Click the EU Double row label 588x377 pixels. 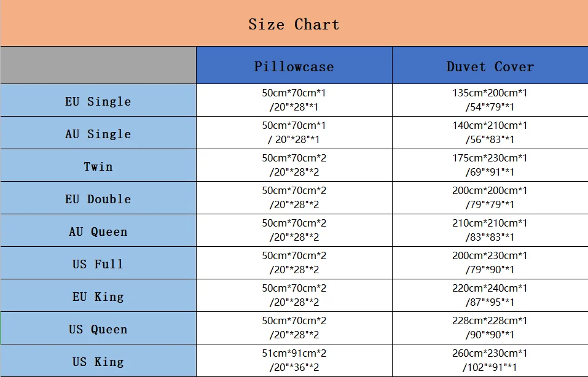click(x=98, y=198)
